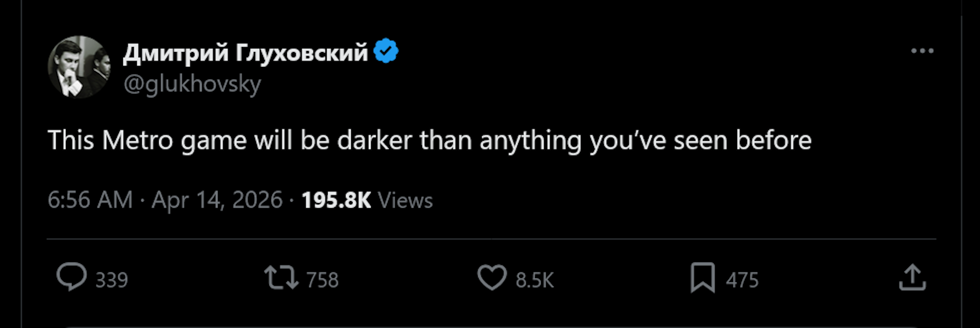The width and height of the screenshot is (980, 328).
Task: Open the Дмитрий Глуховский display name link
Action: tap(245, 52)
